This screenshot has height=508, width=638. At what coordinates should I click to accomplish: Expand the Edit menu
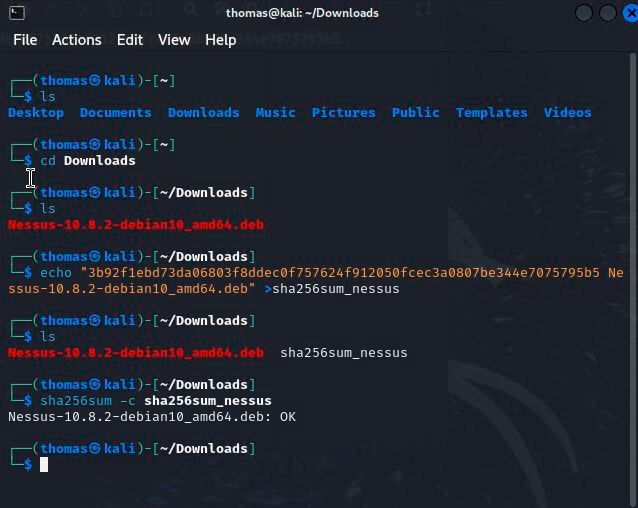coord(130,40)
